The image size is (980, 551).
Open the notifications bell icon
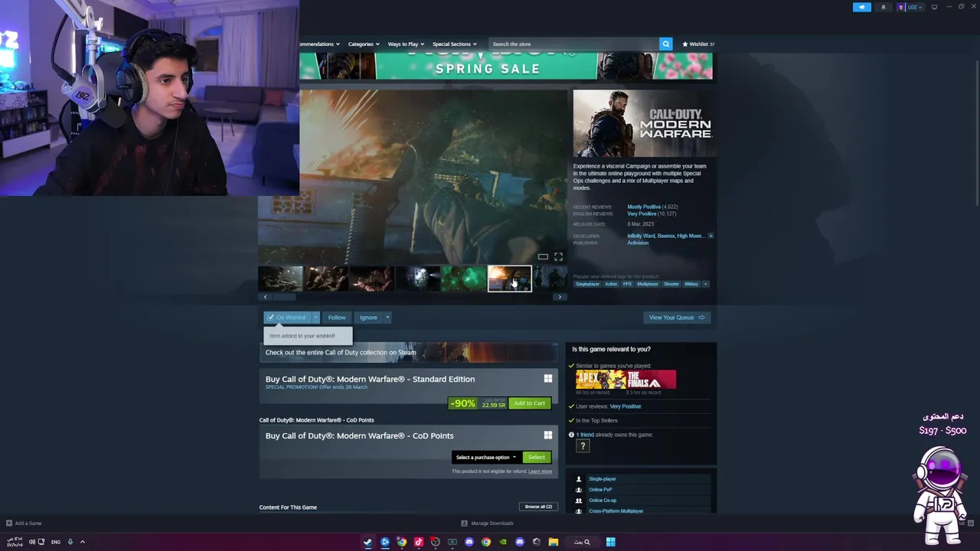click(883, 7)
